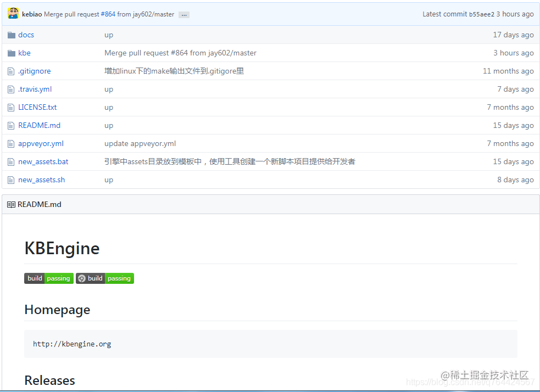Click the 3 hours ago timestamp for kbe
The image size is (540, 392).
[x=514, y=53]
